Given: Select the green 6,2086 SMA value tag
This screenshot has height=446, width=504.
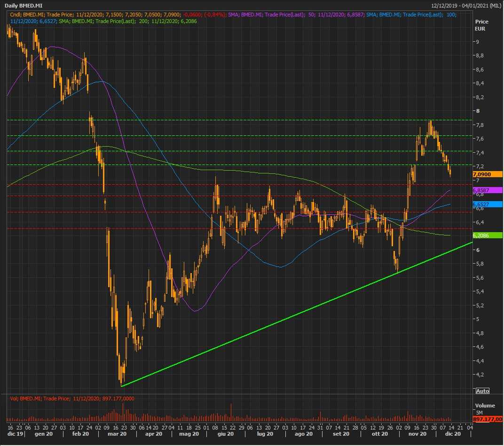Looking at the screenshot, I should (488, 235).
